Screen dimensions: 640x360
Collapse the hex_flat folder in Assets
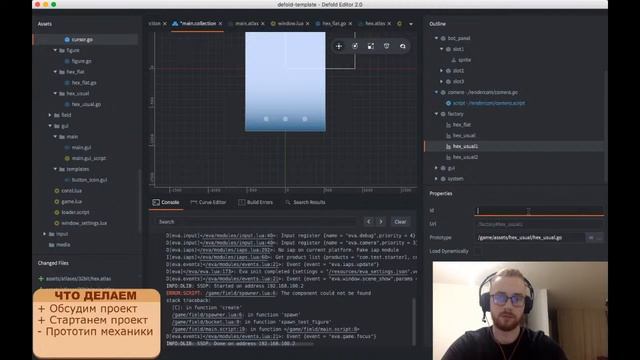55,72
